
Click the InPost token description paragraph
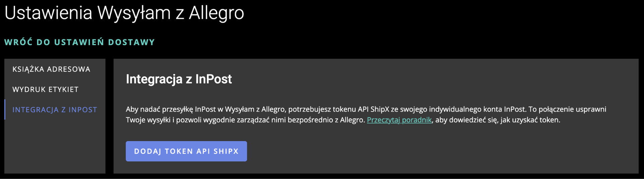[x=302, y=110]
